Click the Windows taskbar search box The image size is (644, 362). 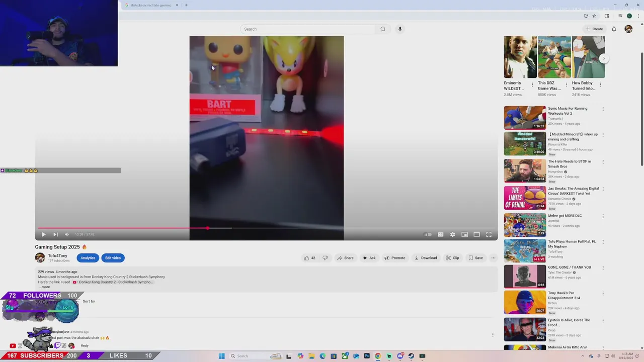tap(256, 356)
